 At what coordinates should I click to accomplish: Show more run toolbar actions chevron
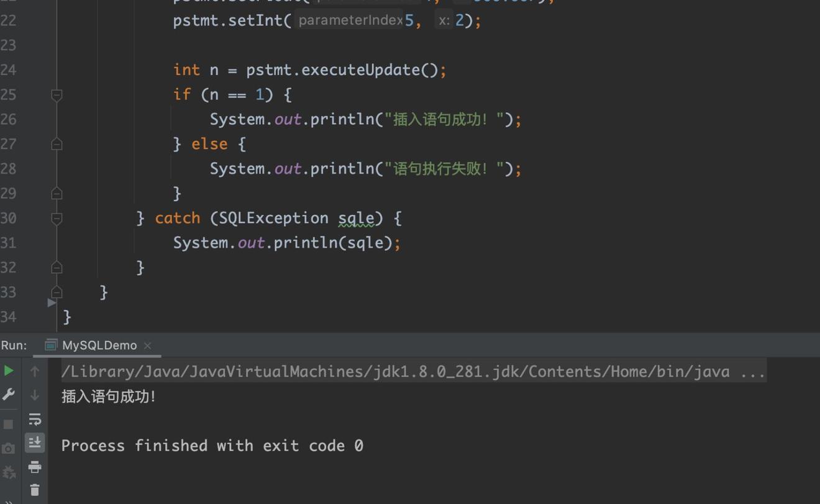[9, 501]
